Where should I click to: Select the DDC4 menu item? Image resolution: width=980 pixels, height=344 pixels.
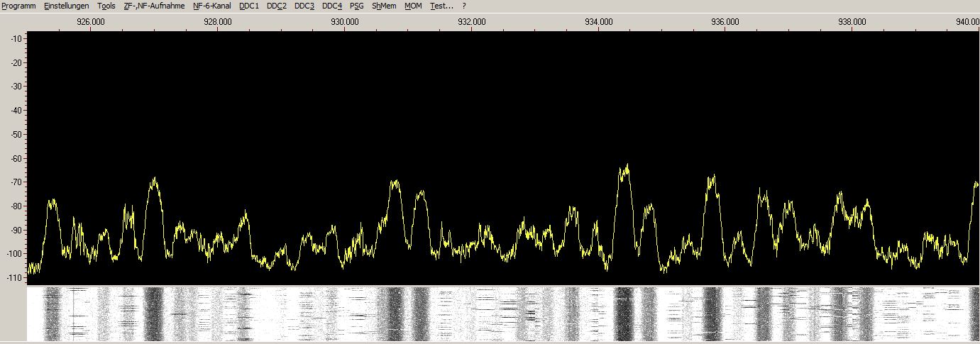(x=332, y=6)
